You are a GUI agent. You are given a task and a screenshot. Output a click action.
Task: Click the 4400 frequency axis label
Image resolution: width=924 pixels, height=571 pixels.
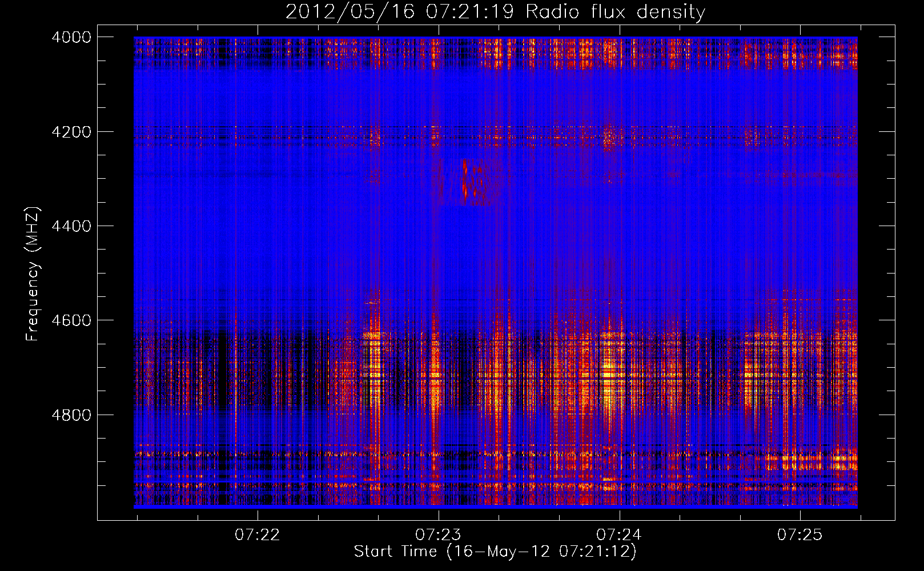point(71,226)
